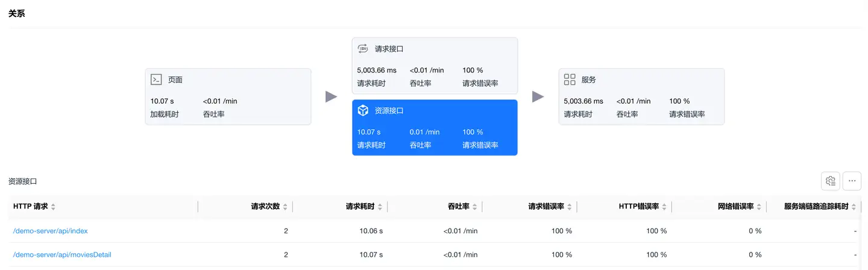868x270 pixels.
Task: Click the cube icon beside 资源接口
Action: [x=363, y=110]
